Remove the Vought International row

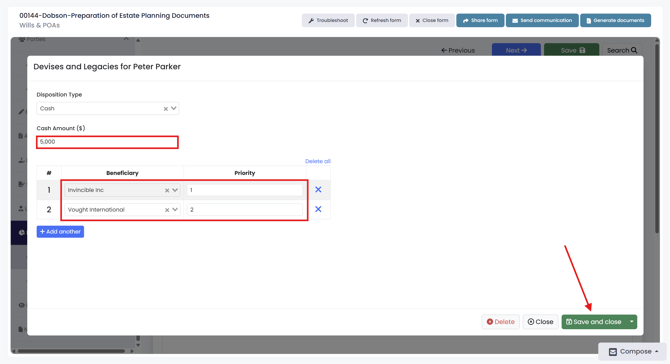318,209
